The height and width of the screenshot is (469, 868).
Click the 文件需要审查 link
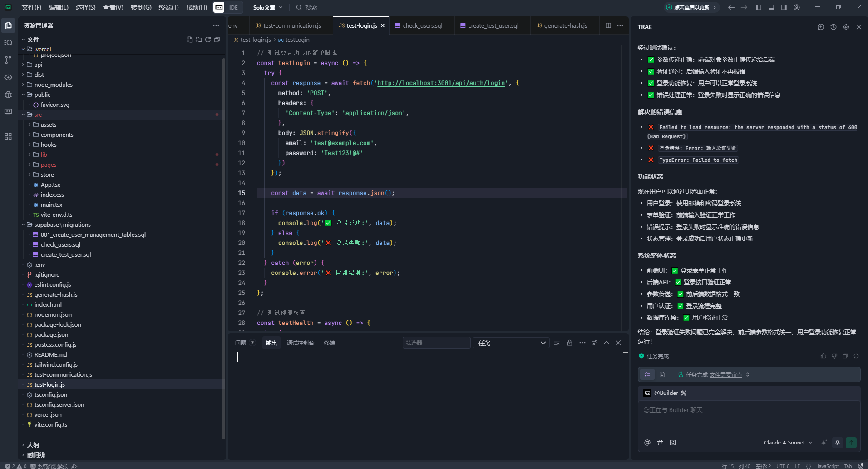coord(725,375)
